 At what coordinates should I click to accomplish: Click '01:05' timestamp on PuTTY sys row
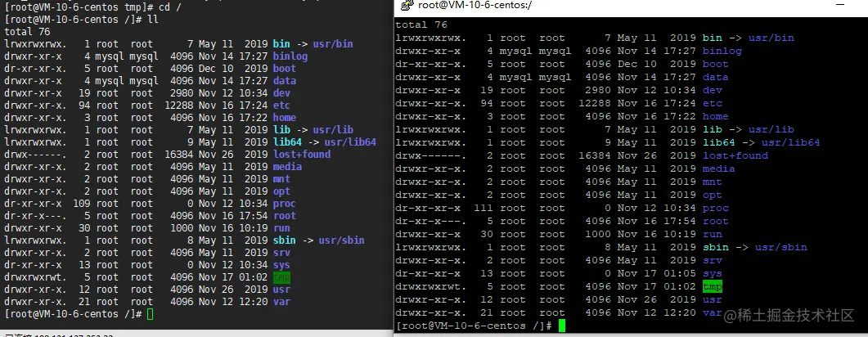tap(679, 273)
